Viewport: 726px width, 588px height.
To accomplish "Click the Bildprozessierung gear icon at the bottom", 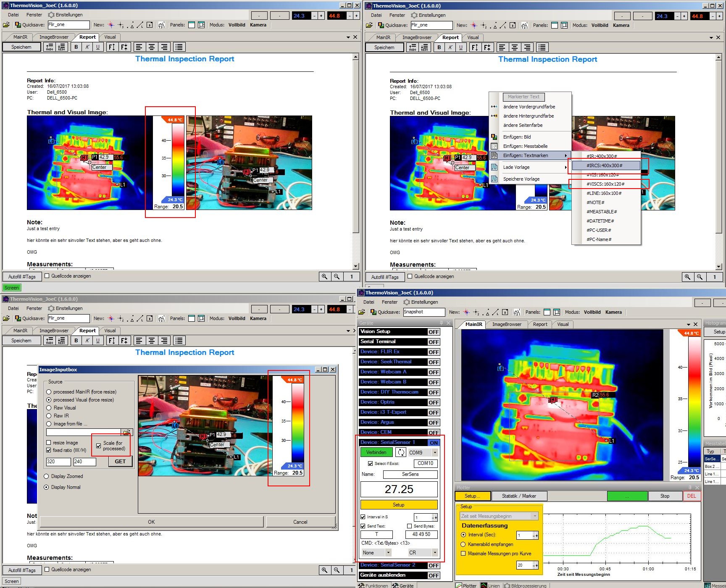I will (507, 585).
